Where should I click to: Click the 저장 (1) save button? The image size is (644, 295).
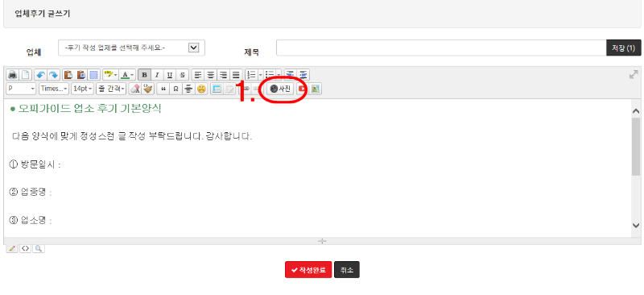tap(623, 48)
